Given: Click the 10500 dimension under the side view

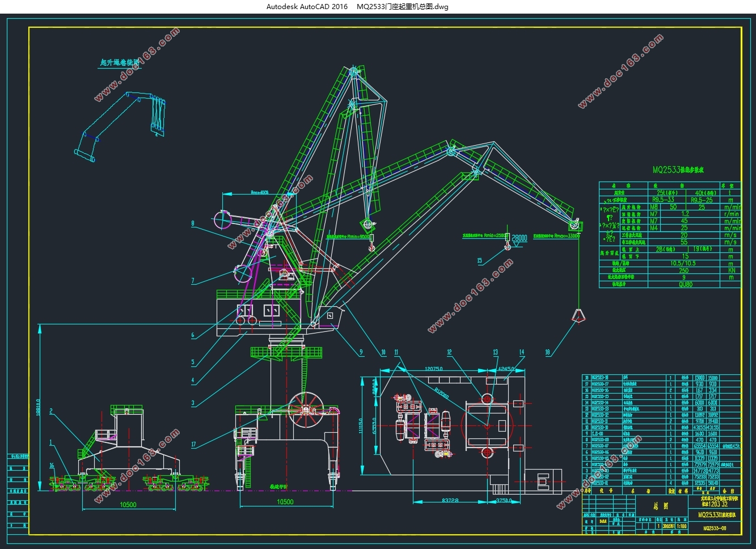Looking at the screenshot, I should point(128,505).
